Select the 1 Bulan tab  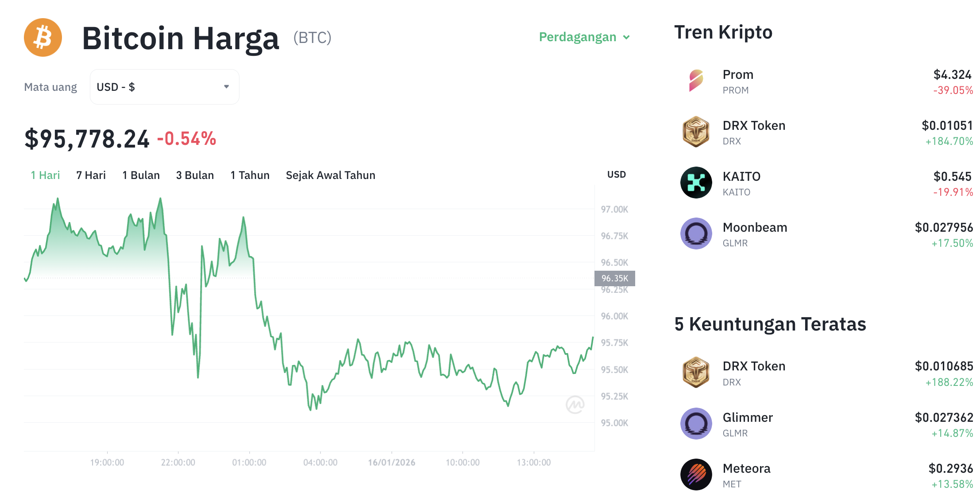click(x=141, y=175)
